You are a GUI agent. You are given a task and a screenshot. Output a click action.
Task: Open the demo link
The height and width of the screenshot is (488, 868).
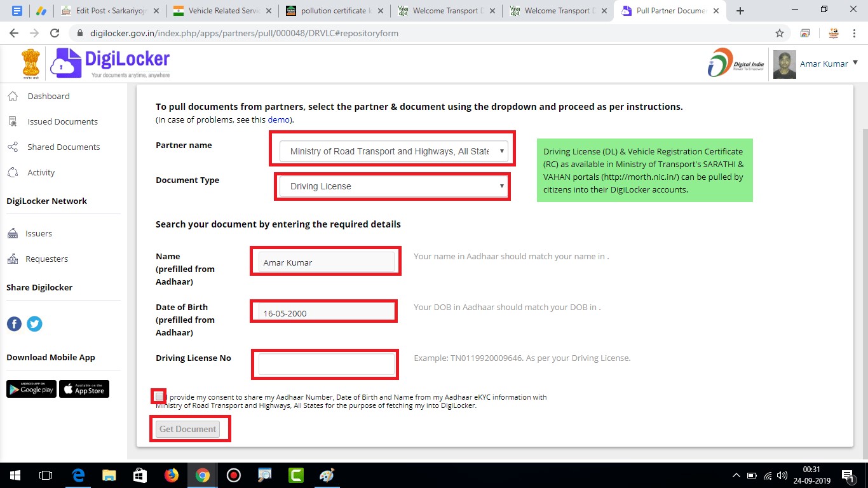(x=278, y=119)
